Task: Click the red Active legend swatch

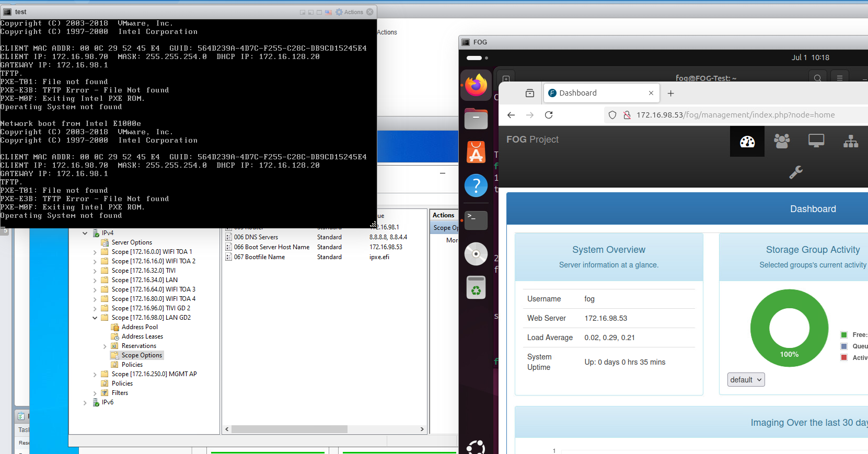Action: tap(844, 358)
